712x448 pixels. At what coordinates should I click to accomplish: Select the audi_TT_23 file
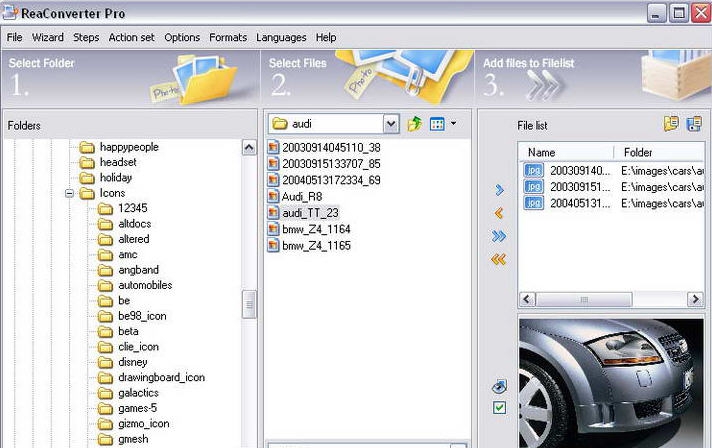pyautogui.click(x=310, y=213)
